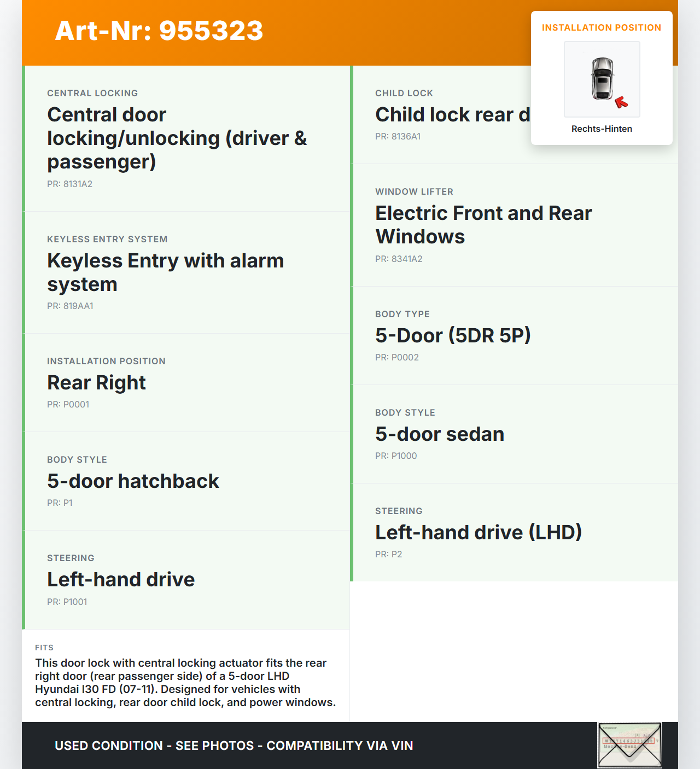700x769 pixels.
Task: Click the PR: 8341A2 code
Action: [x=399, y=259]
